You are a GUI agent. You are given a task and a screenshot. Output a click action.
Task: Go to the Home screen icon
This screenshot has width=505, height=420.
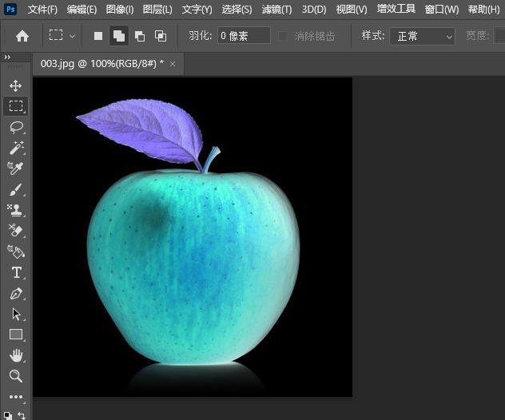[22, 36]
